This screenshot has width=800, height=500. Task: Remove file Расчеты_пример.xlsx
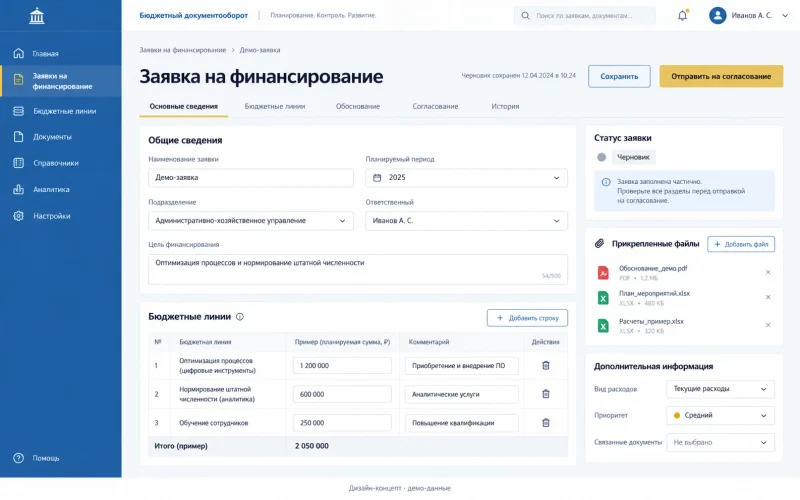tap(768, 325)
